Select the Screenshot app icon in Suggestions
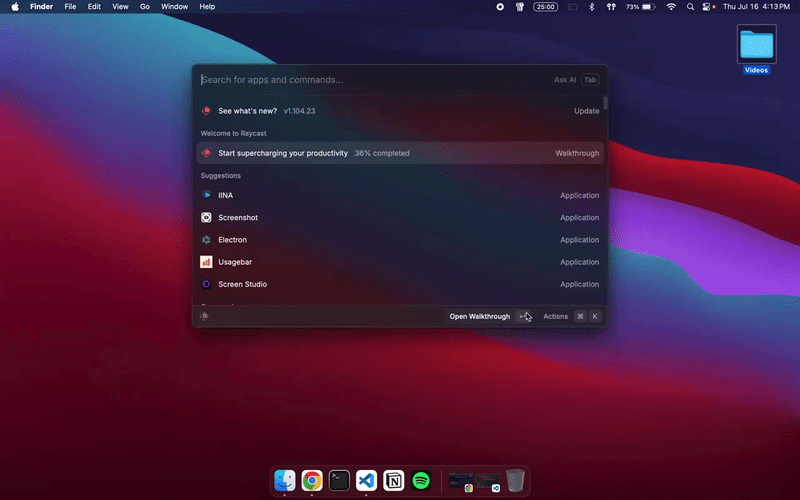Screen dimensions: 800x500 pyautogui.click(x=206, y=217)
